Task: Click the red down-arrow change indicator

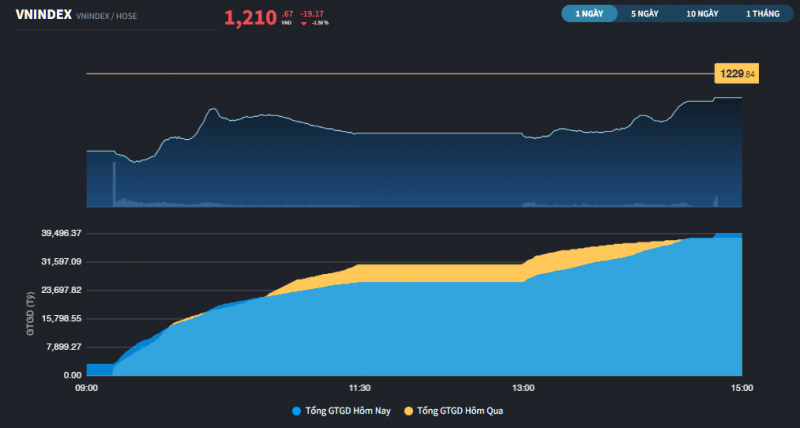Action: coord(304,22)
